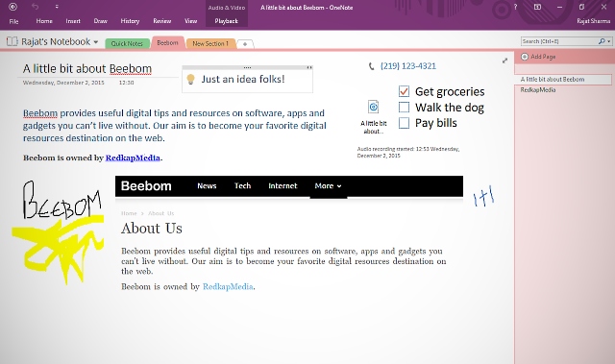Click the Rajat Sharma account name

[594, 21]
